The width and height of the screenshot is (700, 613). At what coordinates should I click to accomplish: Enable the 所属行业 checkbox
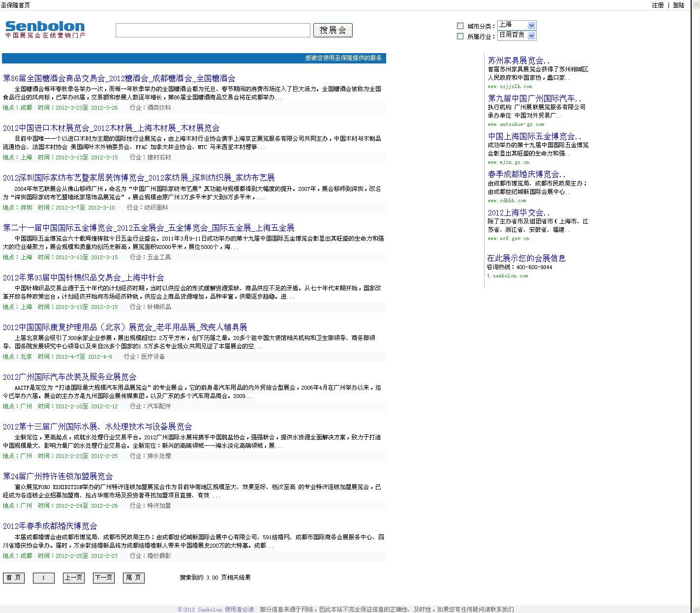[460, 36]
